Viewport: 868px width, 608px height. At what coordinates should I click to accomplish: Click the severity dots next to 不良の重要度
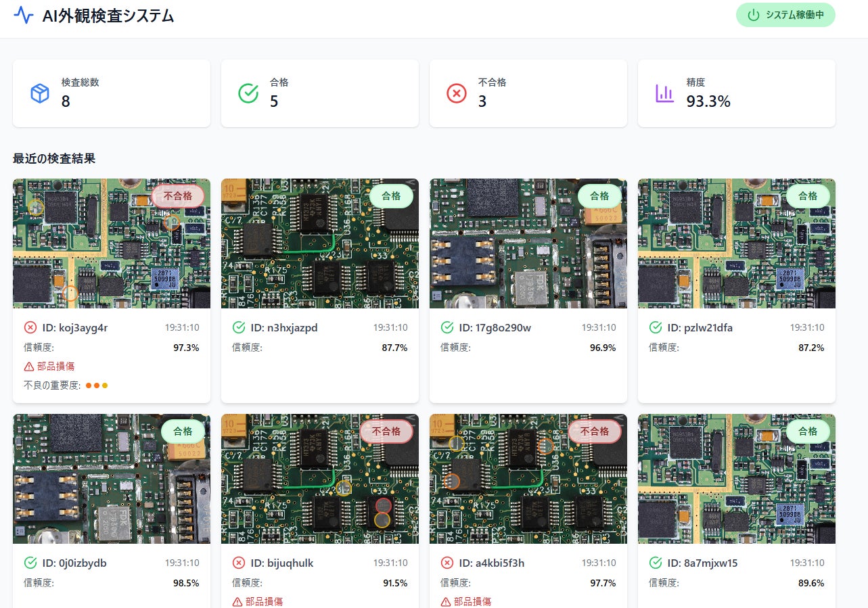[97, 385]
